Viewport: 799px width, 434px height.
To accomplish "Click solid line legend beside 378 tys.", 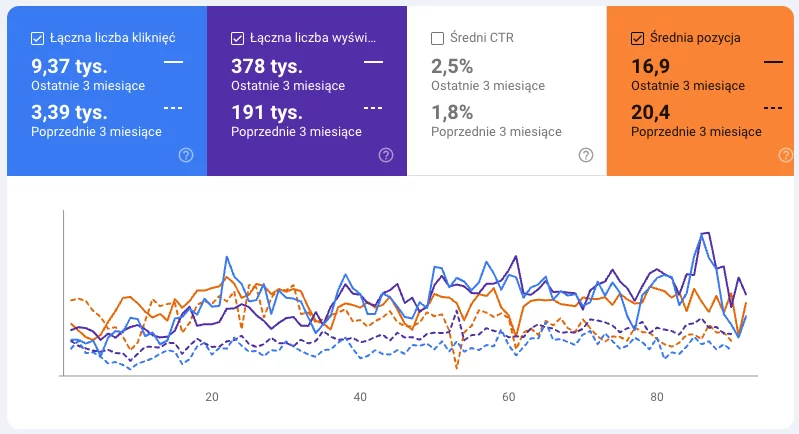I will [x=373, y=62].
